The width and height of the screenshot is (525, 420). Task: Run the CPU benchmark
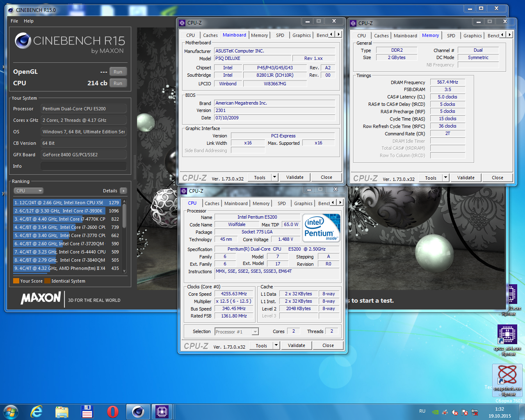[x=118, y=83]
